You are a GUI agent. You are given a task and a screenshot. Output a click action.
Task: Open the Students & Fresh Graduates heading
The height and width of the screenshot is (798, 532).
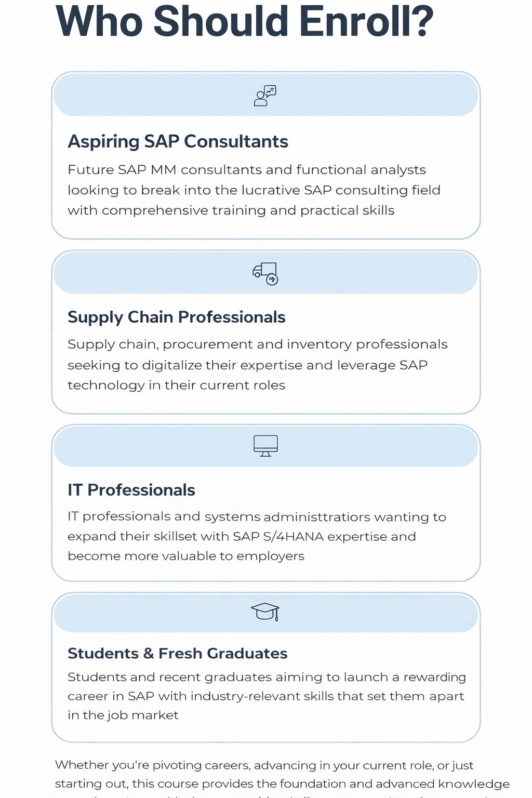[177, 653]
